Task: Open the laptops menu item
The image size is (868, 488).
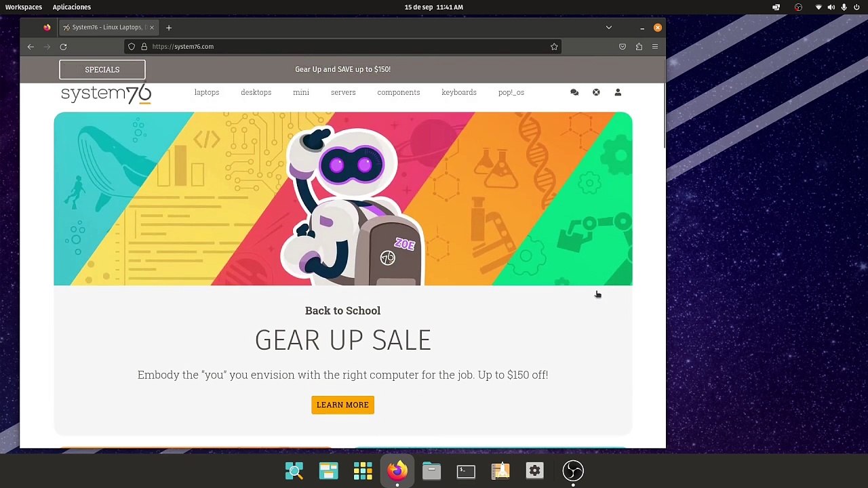Action: (207, 92)
